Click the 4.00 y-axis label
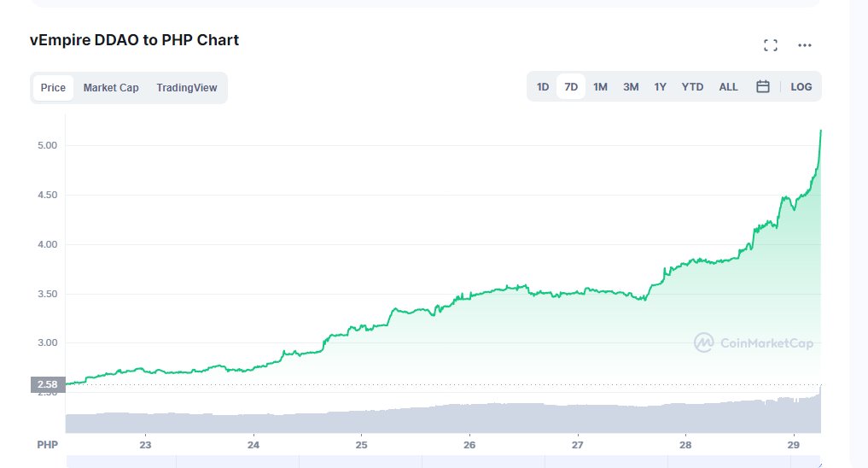This screenshot has width=868, height=468. click(x=48, y=244)
